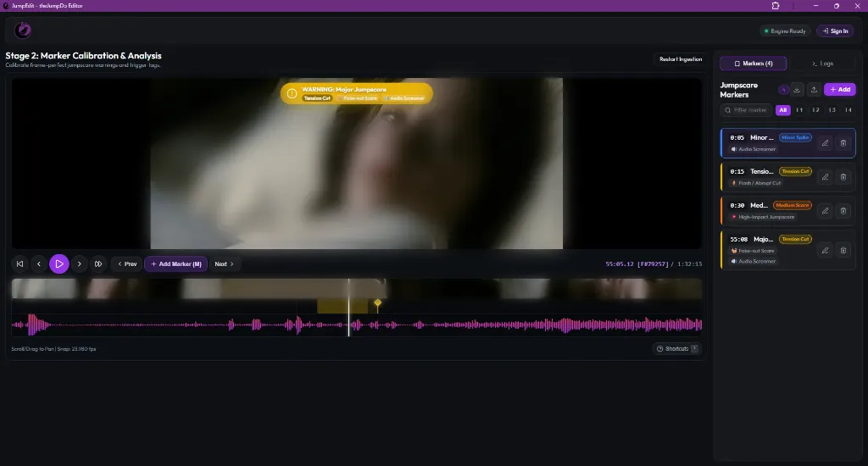The height and width of the screenshot is (466, 868).
Task: Click the Flash / Abrupt Cut tag
Action: click(x=756, y=183)
